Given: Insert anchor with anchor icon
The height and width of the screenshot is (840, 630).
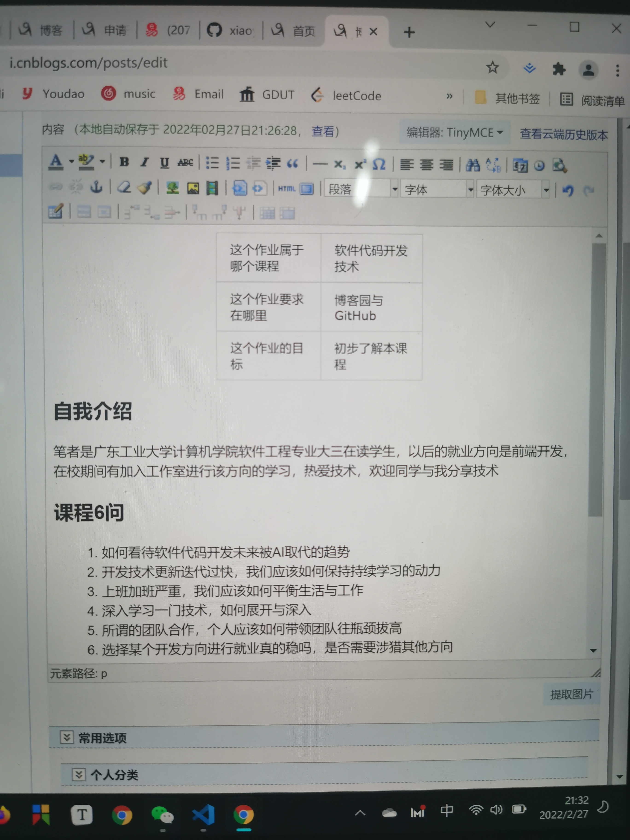Looking at the screenshot, I should coord(96,187).
